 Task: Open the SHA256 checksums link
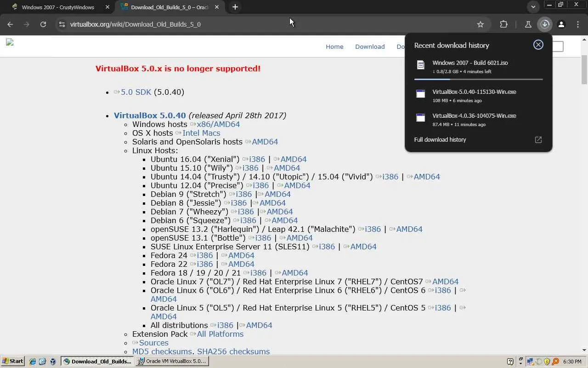pyautogui.click(x=233, y=351)
